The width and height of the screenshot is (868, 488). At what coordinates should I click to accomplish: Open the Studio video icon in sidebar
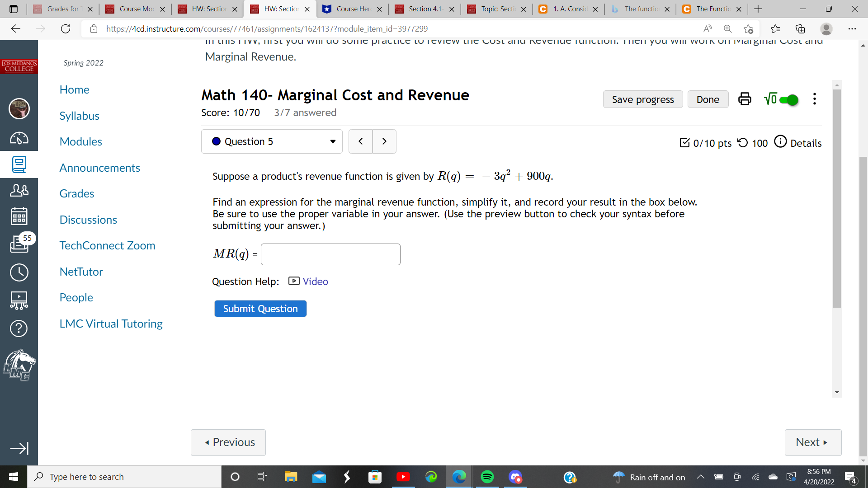19,300
